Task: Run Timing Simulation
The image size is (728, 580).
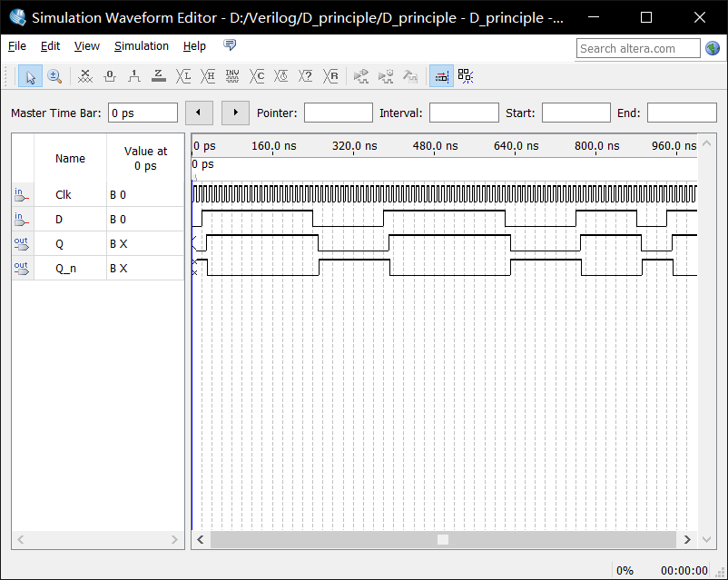Action: click(386, 76)
